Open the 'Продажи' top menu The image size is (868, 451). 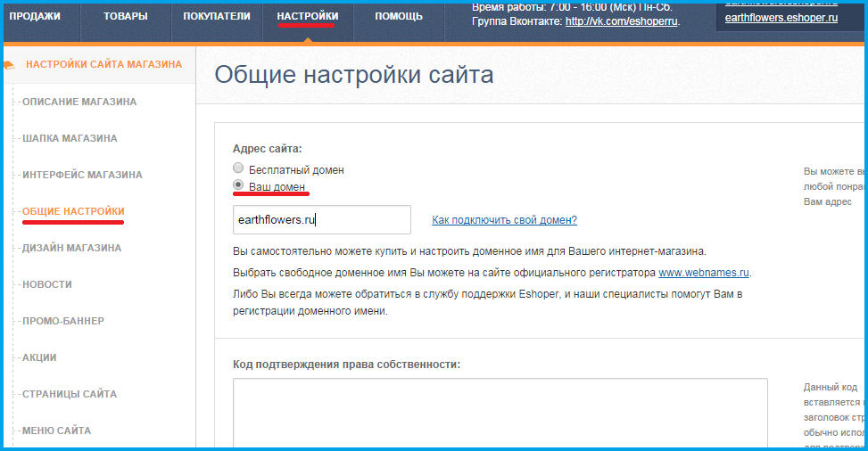coord(35,17)
